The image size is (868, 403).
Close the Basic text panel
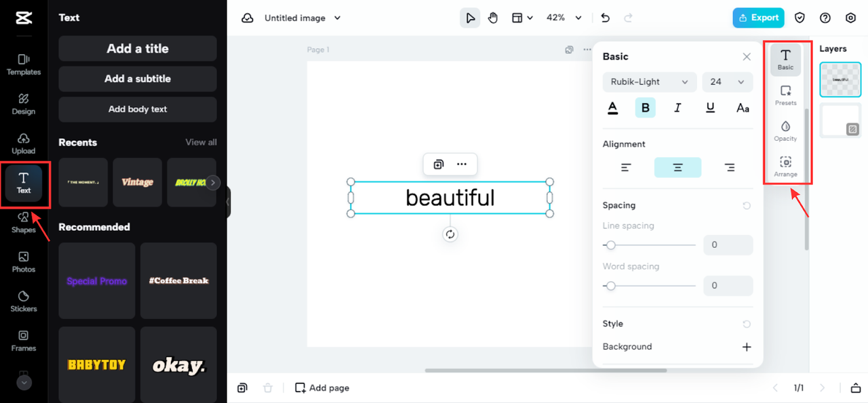[x=747, y=57]
